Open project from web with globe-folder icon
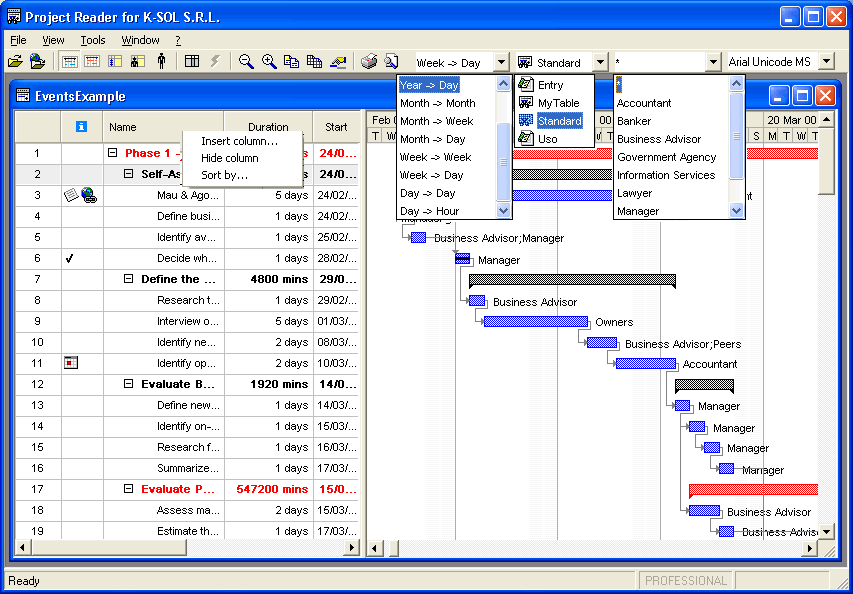 [x=37, y=62]
